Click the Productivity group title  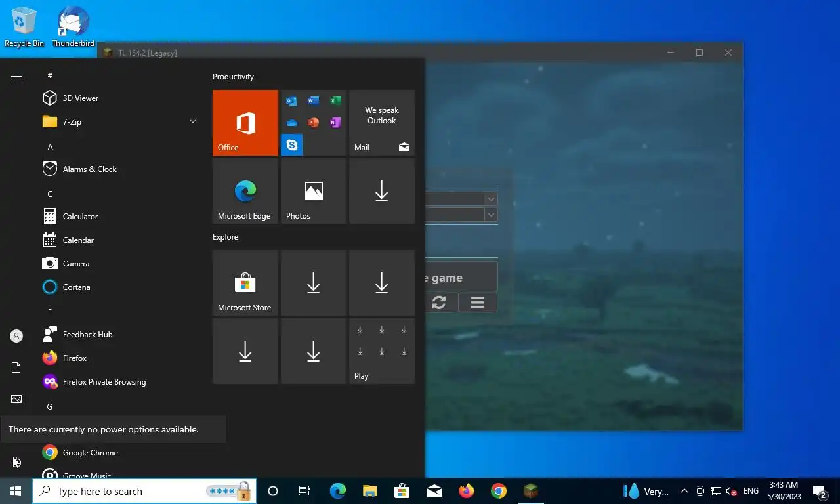(233, 77)
